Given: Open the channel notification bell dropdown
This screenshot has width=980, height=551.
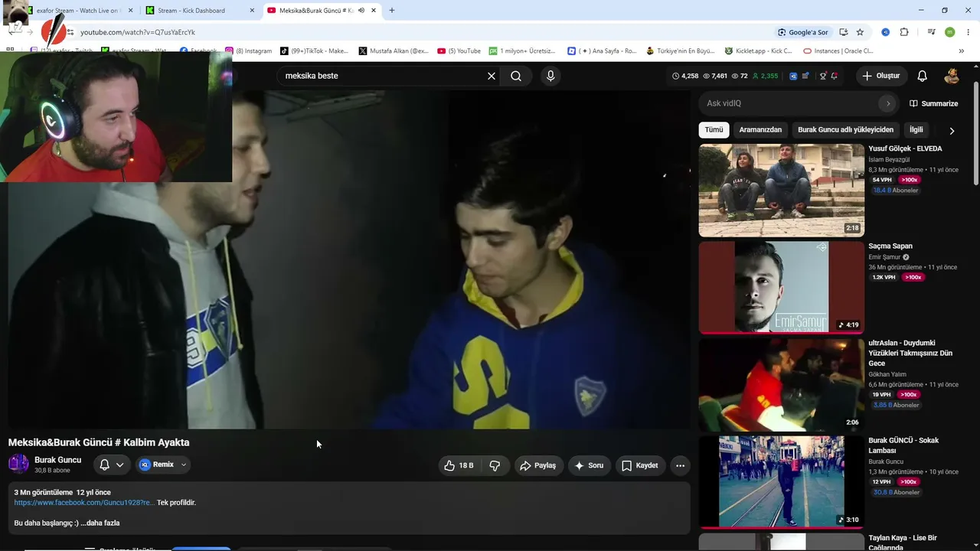Looking at the screenshot, I should coord(112,465).
